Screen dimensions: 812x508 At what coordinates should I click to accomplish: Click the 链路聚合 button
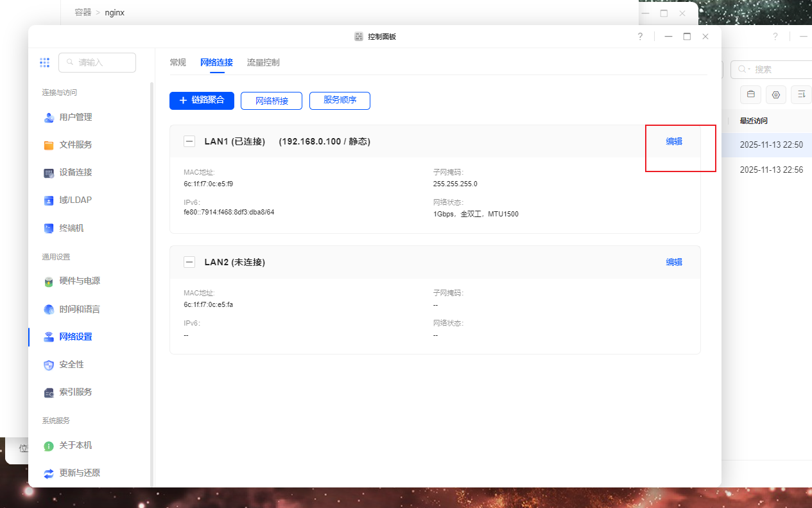[202, 100]
